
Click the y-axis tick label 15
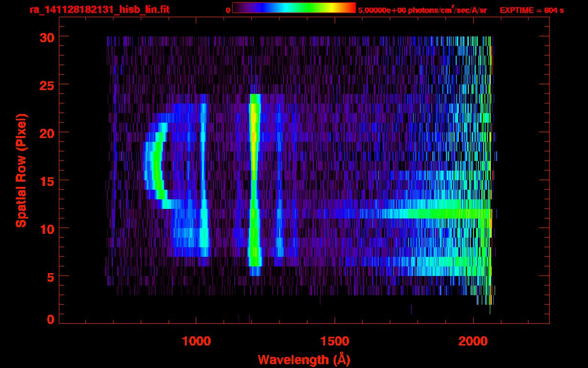point(46,181)
